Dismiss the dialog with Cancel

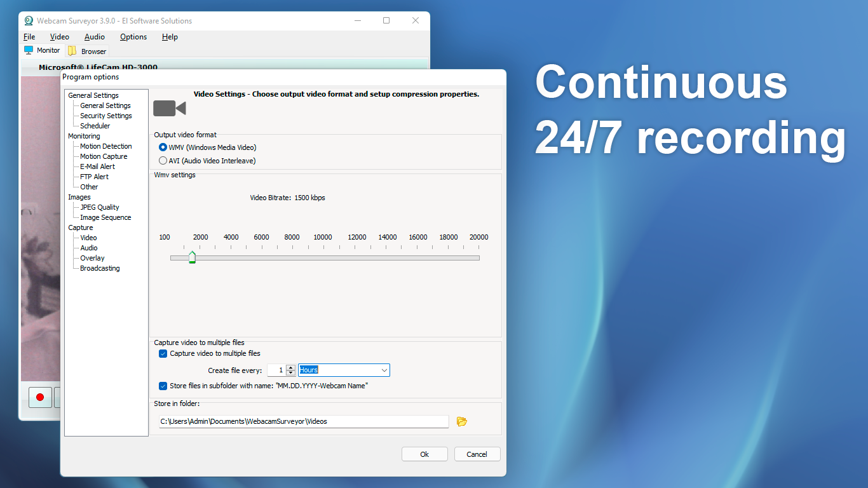pos(477,454)
